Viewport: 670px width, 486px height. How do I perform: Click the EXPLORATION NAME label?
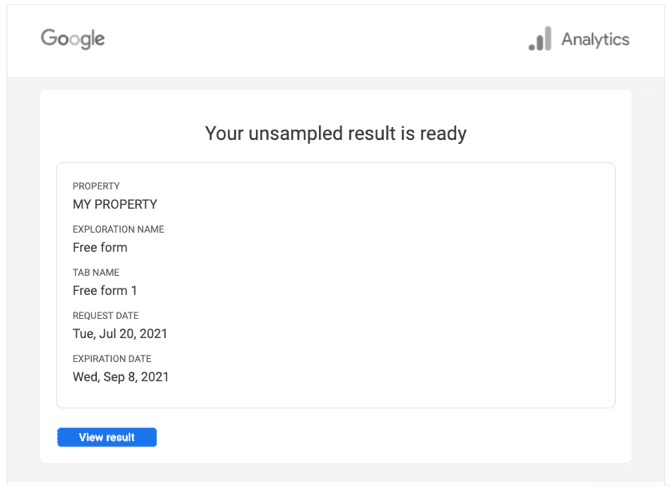[x=118, y=229]
